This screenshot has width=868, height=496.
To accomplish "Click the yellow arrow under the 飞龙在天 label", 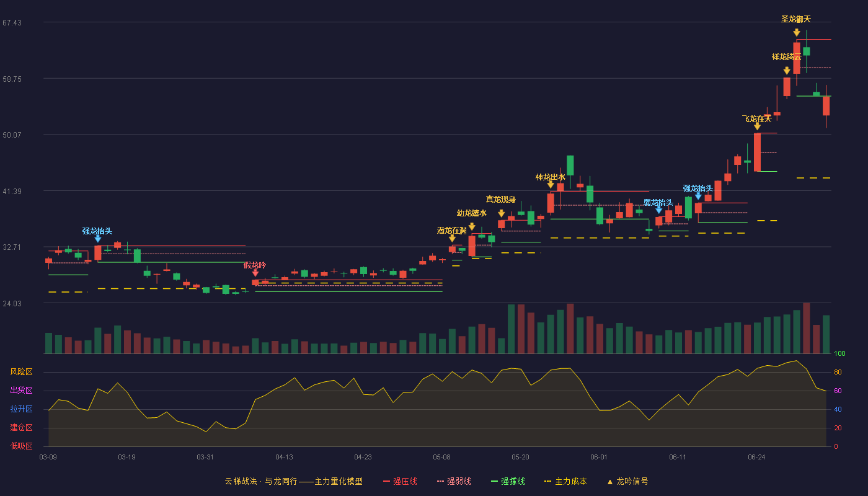I will click(757, 126).
